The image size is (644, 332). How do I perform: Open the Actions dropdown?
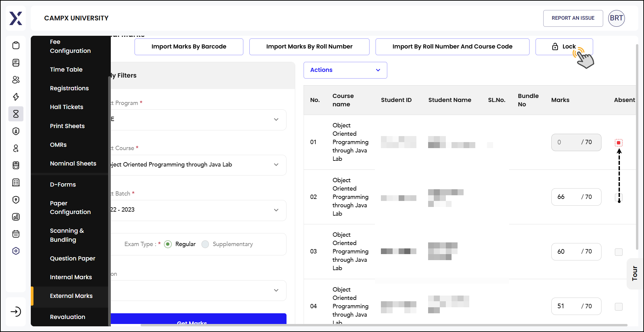click(345, 70)
